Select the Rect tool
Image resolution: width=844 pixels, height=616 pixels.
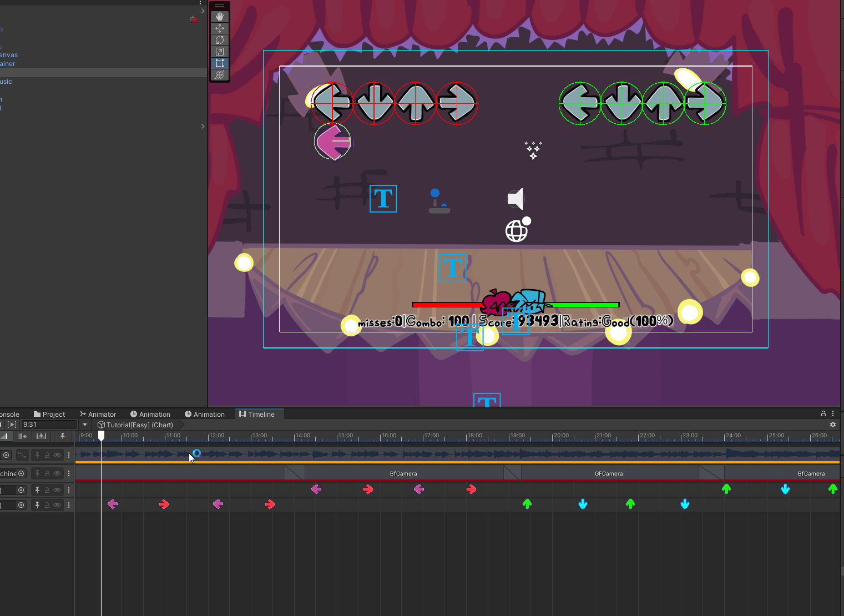coord(220,63)
